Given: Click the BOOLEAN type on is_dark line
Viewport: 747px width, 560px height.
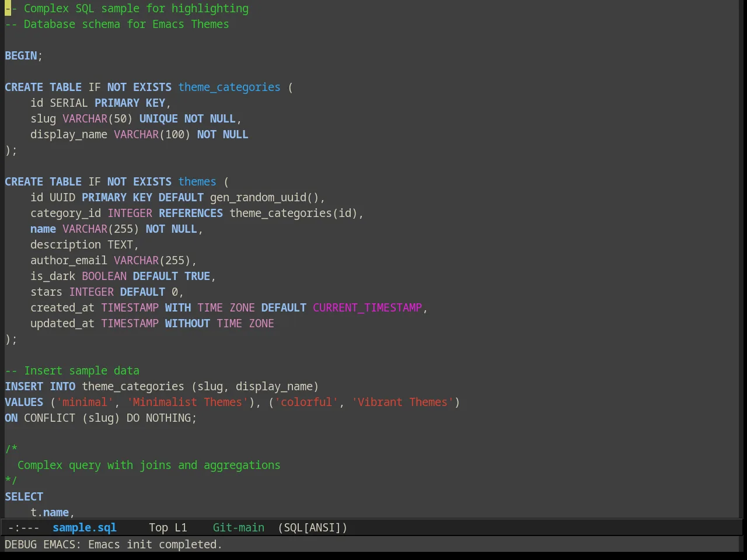Looking at the screenshot, I should coord(104,276).
